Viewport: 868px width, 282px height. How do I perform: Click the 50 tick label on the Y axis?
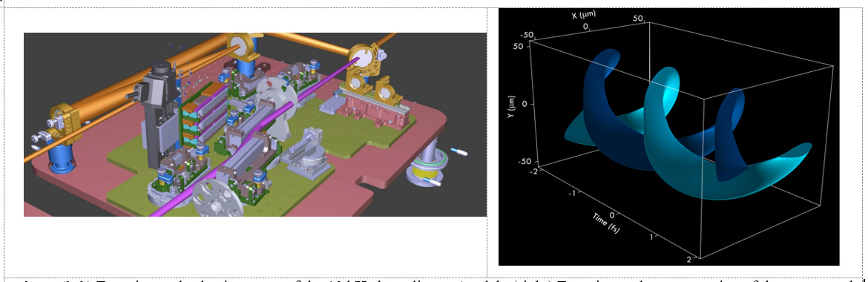pos(518,46)
